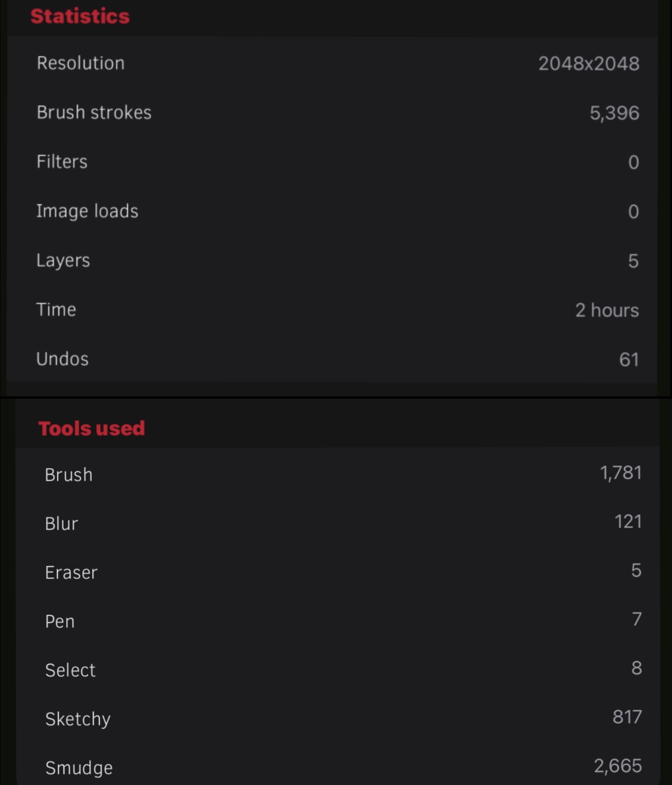The width and height of the screenshot is (672, 785).
Task: Click the Select tool label
Action: pos(70,670)
